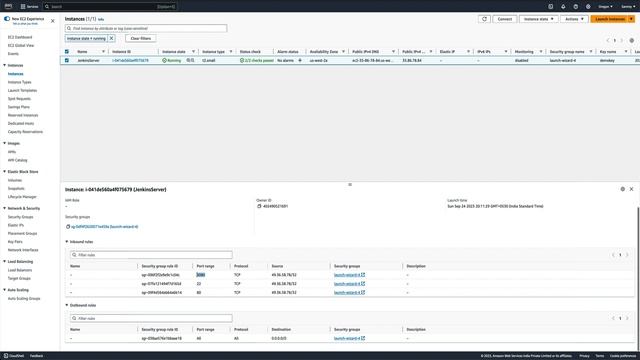The image size is (640, 360).
Task: Toggle the select-all instances checkbox
Action: [67, 52]
